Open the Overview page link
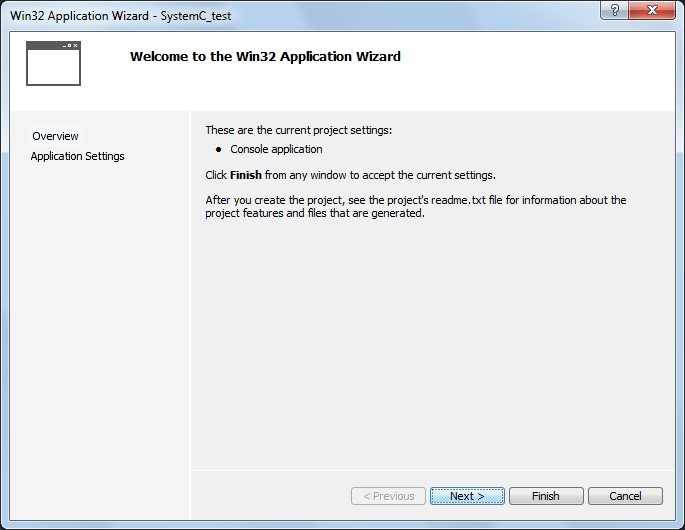 coord(55,136)
